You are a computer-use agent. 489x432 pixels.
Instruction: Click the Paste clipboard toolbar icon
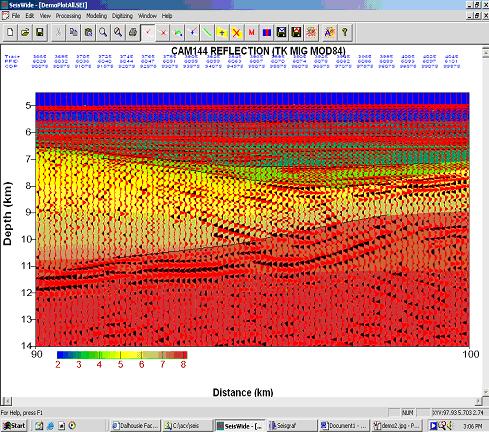[88, 32]
